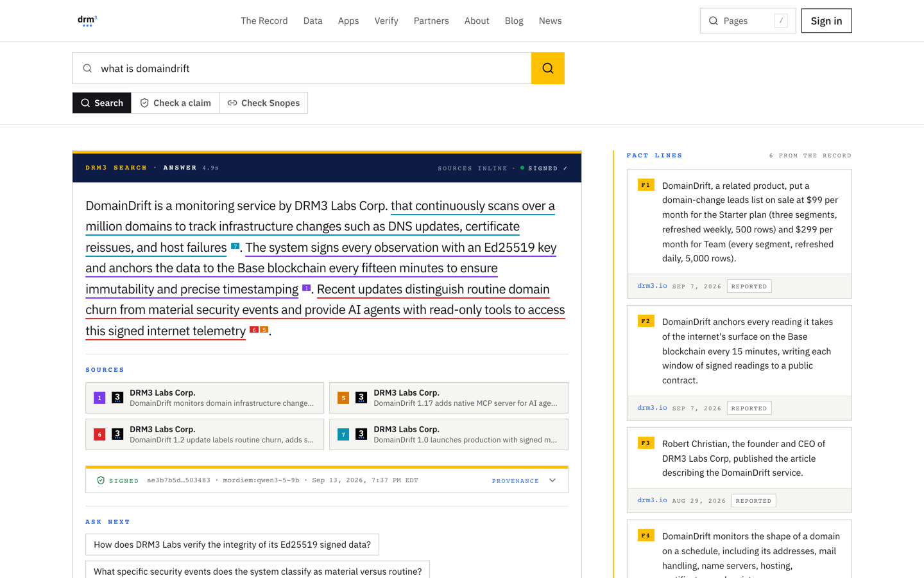Click the red-underlined sentence about recent updates
Screen dimensions: 924x578
coord(325,310)
